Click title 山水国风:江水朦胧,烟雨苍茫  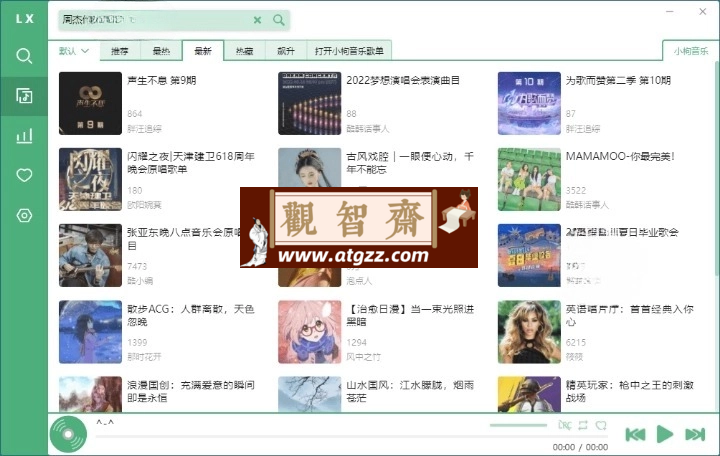[410, 391]
